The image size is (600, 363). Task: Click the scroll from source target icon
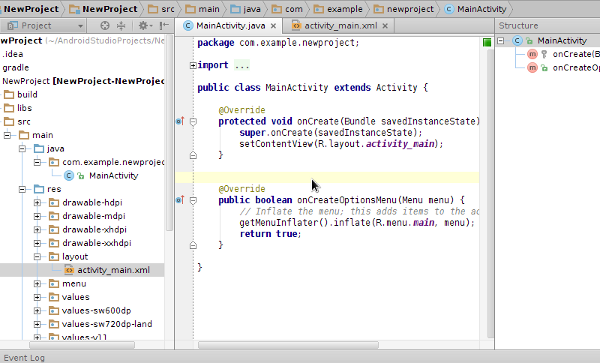pos(104,26)
